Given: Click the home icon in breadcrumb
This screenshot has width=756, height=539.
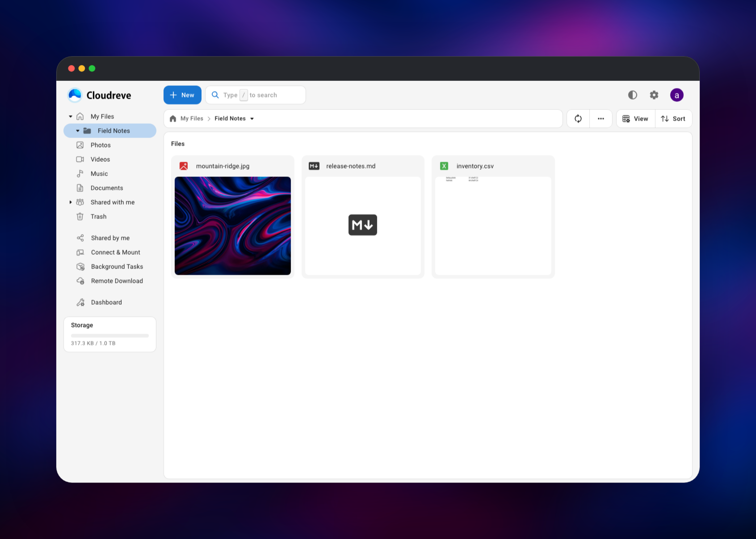Looking at the screenshot, I should 173,119.
